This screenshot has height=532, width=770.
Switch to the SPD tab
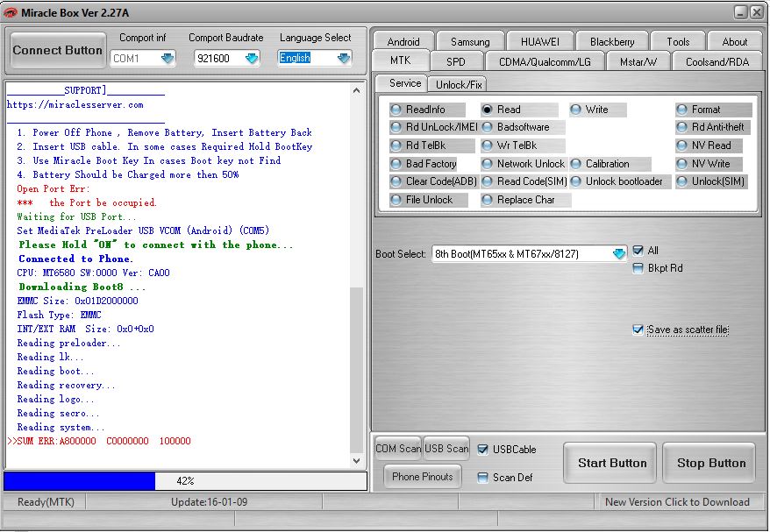tap(456, 62)
